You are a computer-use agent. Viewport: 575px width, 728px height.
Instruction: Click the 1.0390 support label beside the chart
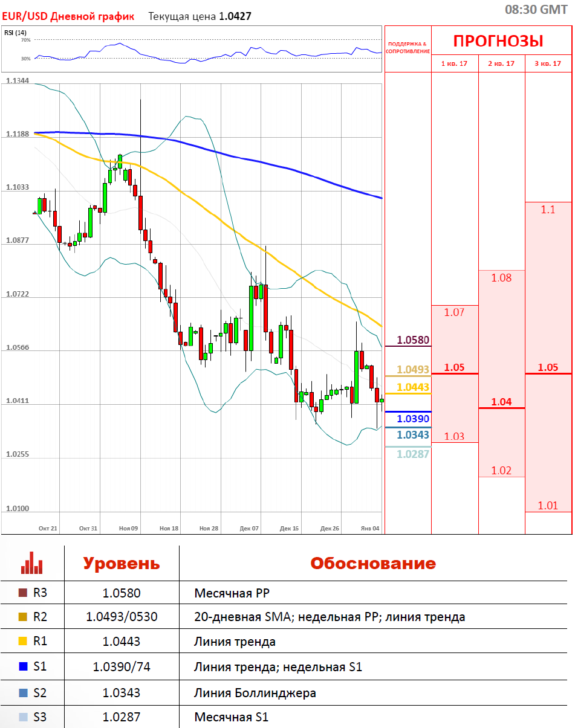[413, 419]
